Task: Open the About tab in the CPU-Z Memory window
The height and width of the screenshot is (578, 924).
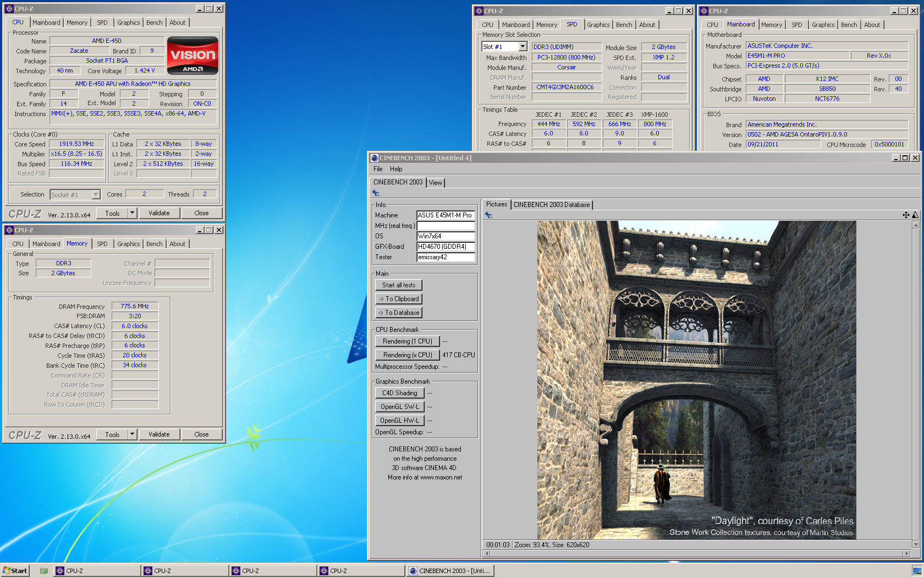Action: pyautogui.click(x=177, y=244)
